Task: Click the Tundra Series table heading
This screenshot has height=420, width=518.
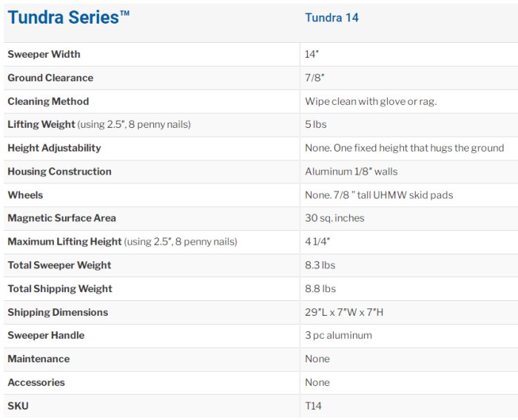Action: 69,18
